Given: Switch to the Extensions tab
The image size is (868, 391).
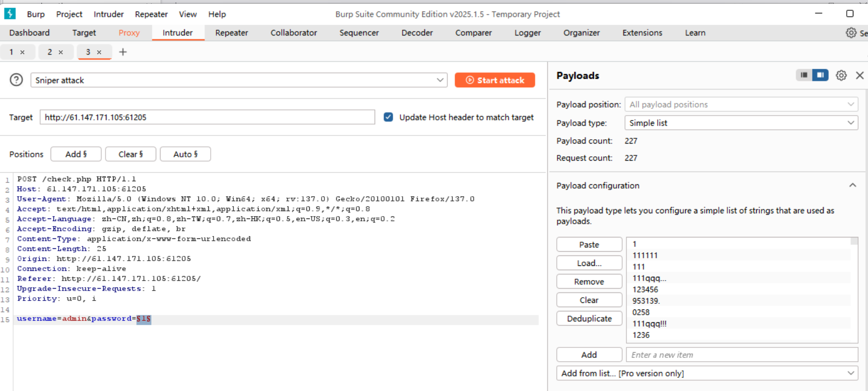Looking at the screenshot, I should point(642,33).
